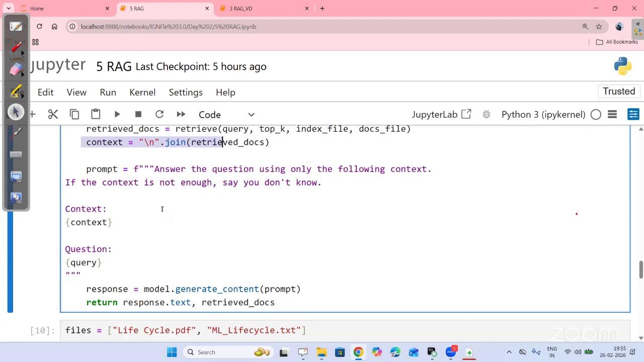
Task: Open the Chrome apps grid shortcut
Action: pyautogui.click(x=35, y=42)
